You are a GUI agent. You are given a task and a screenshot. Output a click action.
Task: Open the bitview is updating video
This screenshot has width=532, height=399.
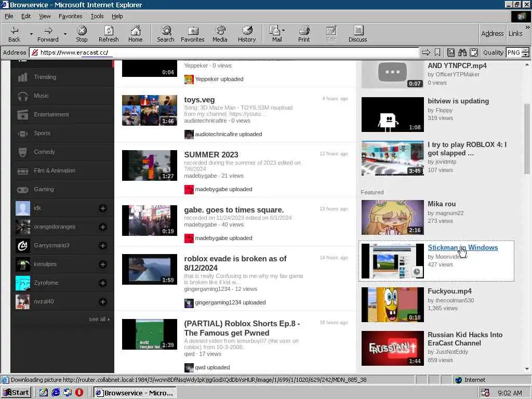tap(458, 101)
